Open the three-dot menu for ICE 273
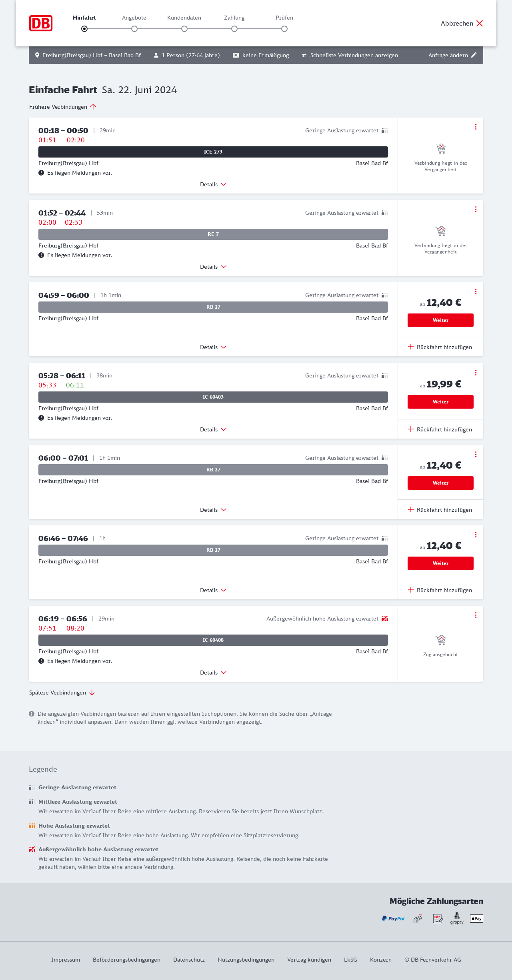Viewport: 512px width, 980px height. pyautogui.click(x=476, y=127)
